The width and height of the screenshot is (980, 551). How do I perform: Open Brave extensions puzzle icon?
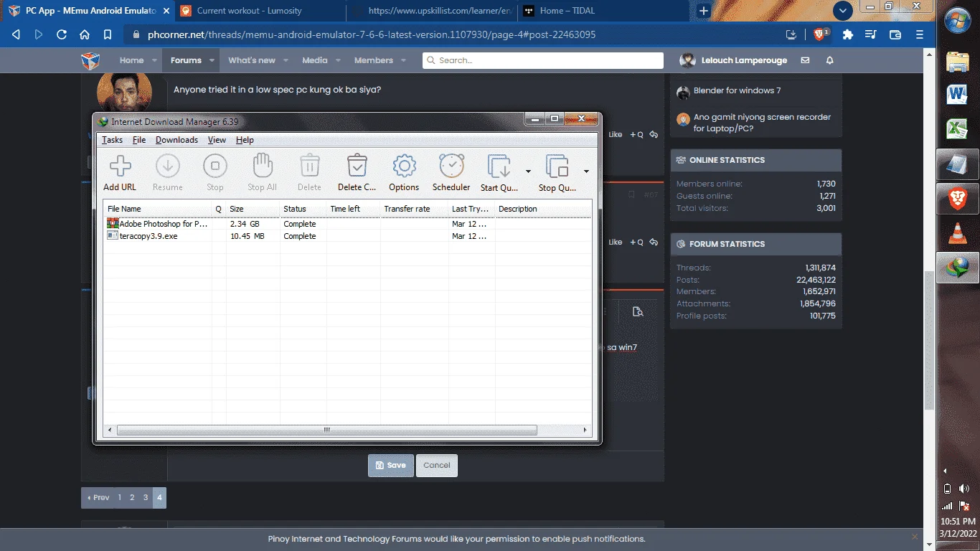pyautogui.click(x=847, y=34)
